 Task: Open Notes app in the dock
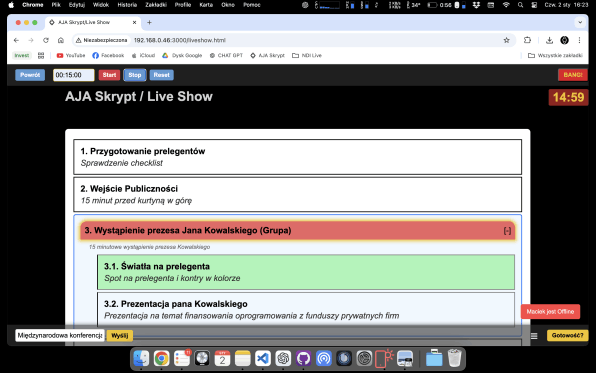(243, 359)
